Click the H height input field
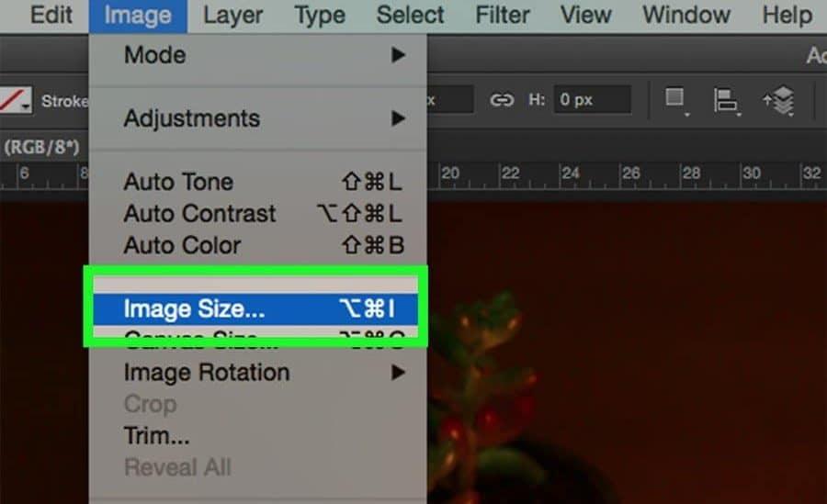Screen dimensions: 827x504 click(x=592, y=100)
